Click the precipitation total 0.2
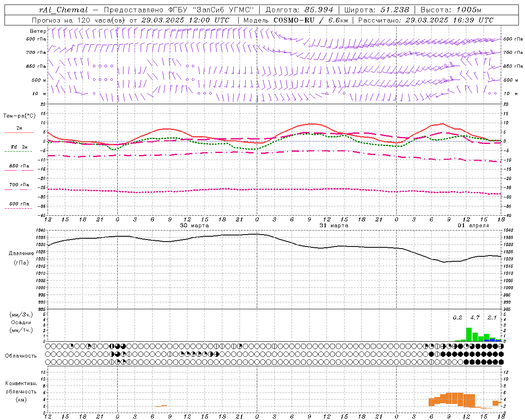 click(x=457, y=317)
